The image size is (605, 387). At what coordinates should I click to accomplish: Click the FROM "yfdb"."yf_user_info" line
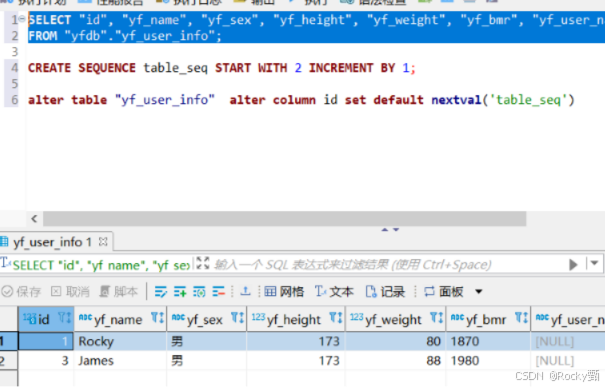pyautogui.click(x=125, y=36)
